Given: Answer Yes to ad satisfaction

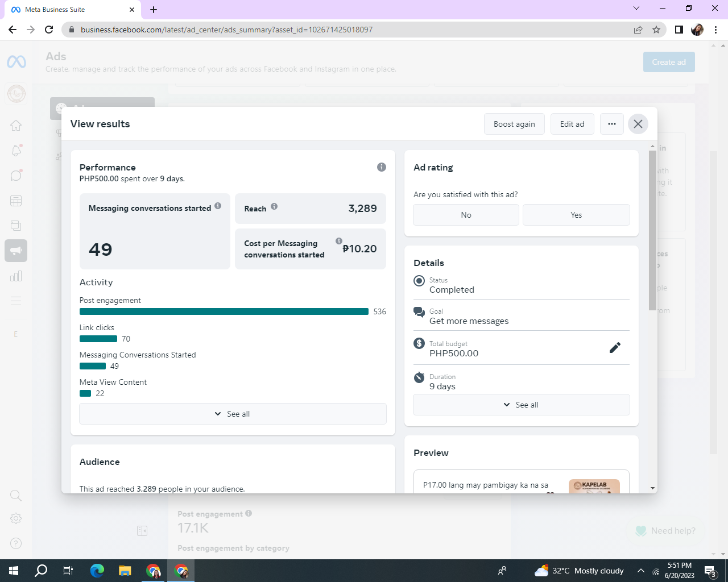Looking at the screenshot, I should 576,215.
